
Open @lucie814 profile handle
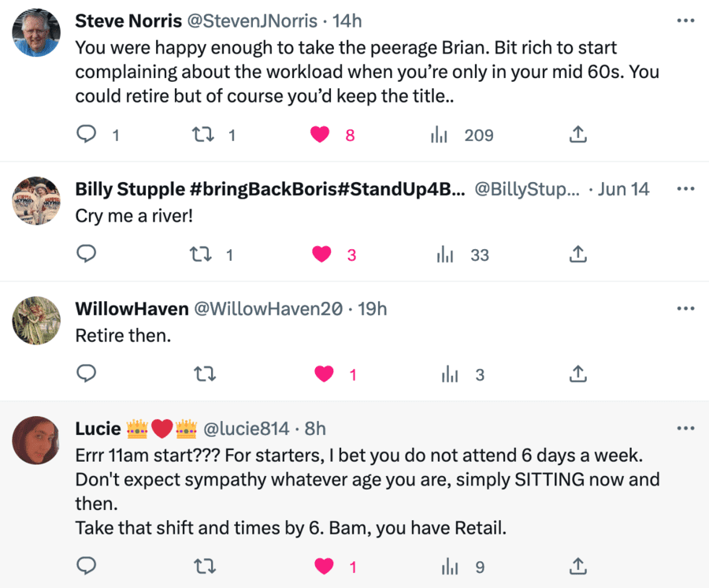point(247,428)
